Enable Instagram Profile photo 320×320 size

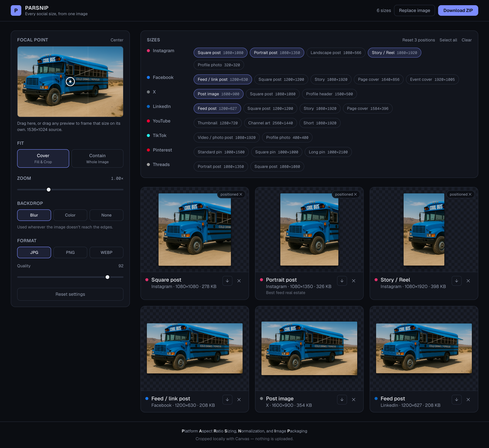[219, 65]
